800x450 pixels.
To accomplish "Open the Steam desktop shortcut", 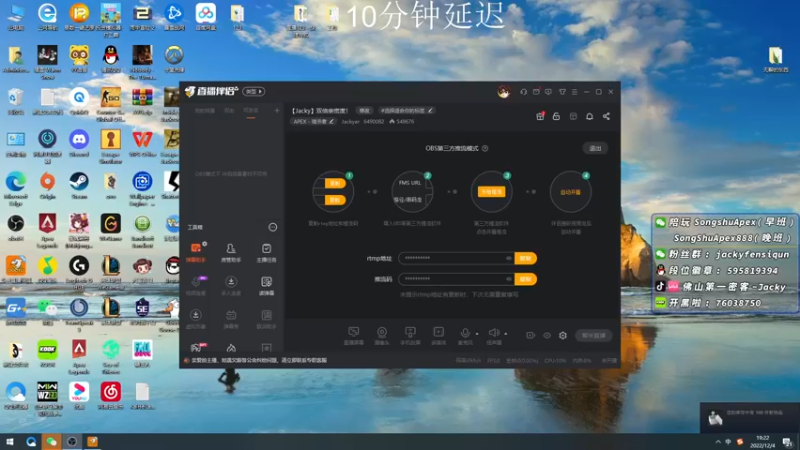I will [x=79, y=185].
